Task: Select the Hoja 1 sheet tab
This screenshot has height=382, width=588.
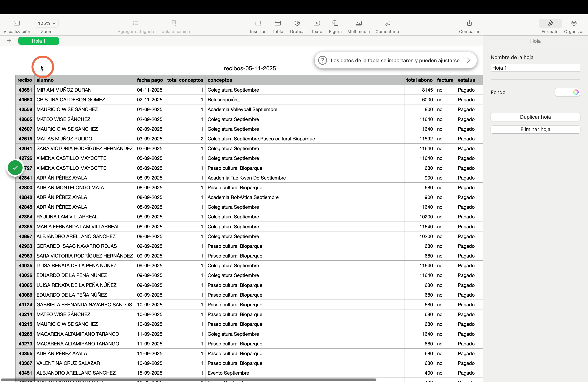Action: (x=38, y=41)
